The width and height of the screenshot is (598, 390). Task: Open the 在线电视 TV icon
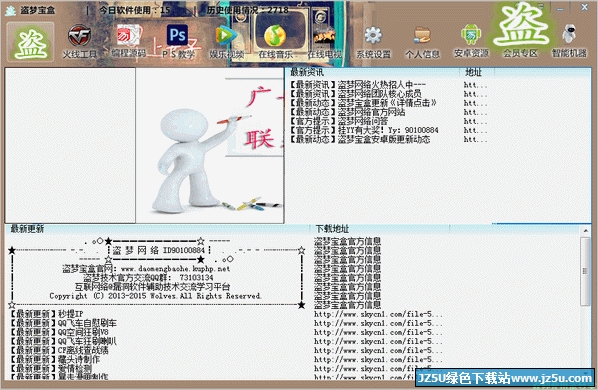pos(325,42)
